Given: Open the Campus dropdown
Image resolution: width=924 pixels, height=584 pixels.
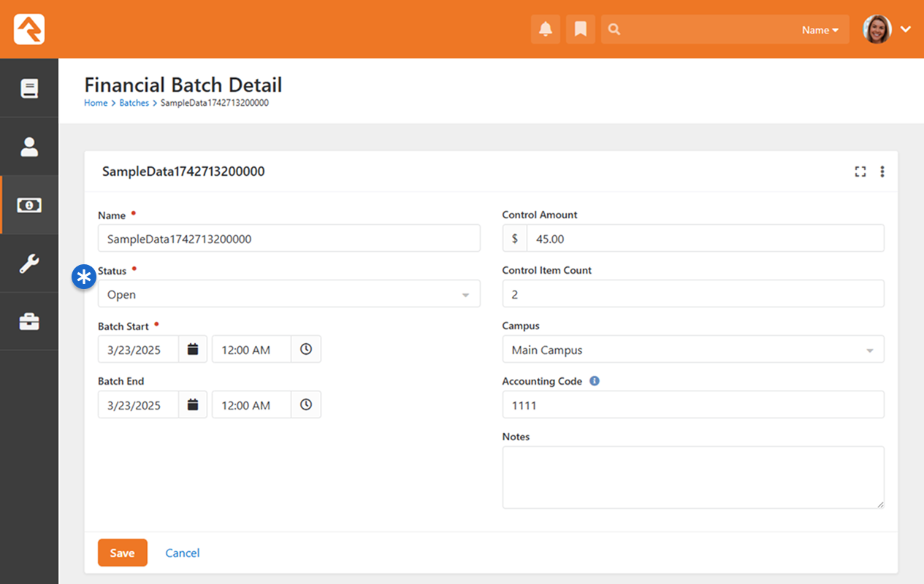Looking at the screenshot, I should tap(693, 350).
